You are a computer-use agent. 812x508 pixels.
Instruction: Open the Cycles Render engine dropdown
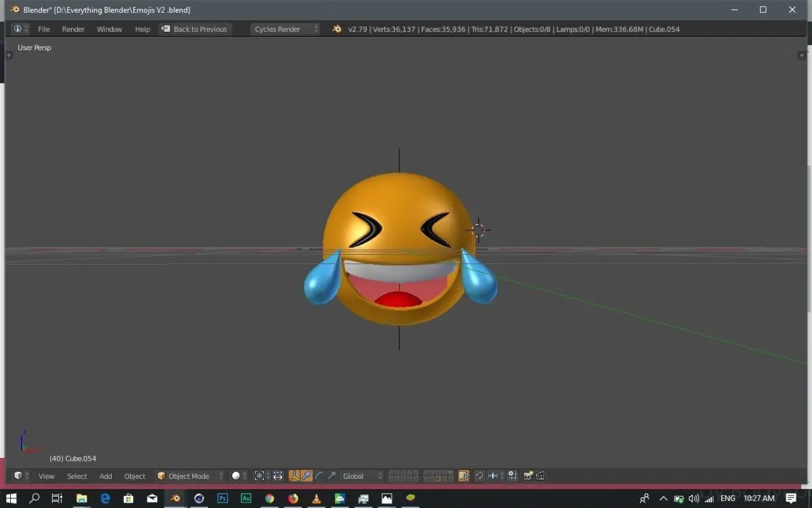tap(285, 29)
